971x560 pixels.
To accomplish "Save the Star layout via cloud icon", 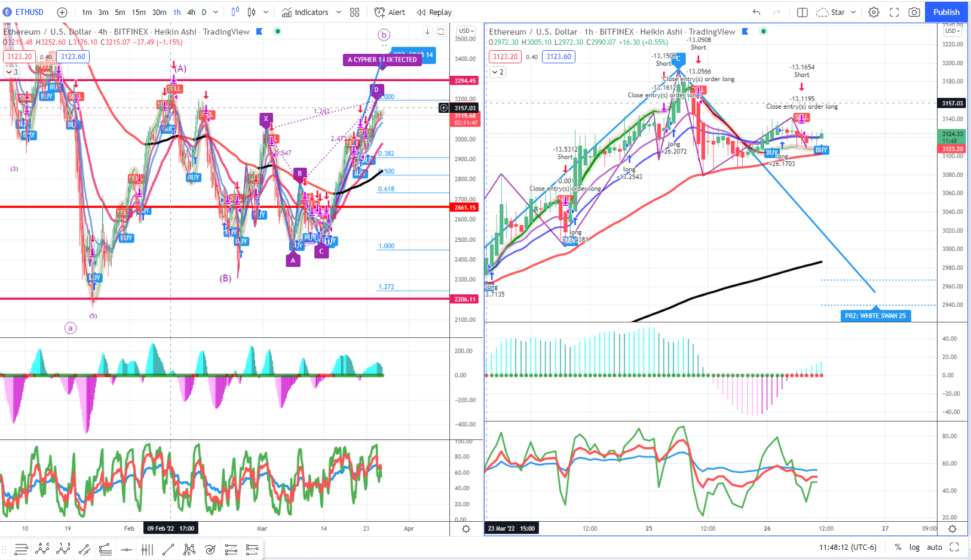I will (822, 12).
